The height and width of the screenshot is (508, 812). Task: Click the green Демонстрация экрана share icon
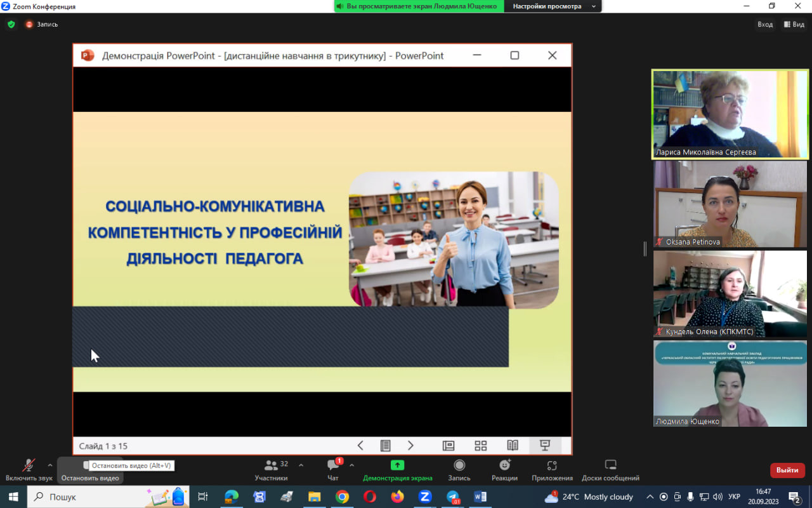pos(397,465)
